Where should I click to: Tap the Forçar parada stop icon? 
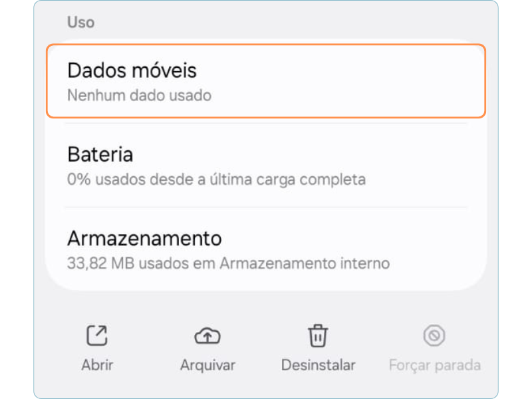coord(434,336)
